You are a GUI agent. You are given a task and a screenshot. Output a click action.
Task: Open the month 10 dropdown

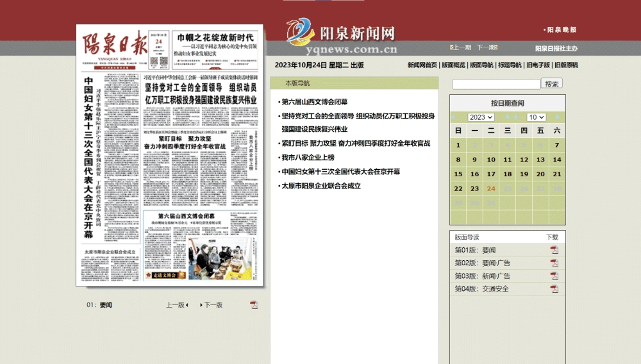tap(536, 117)
